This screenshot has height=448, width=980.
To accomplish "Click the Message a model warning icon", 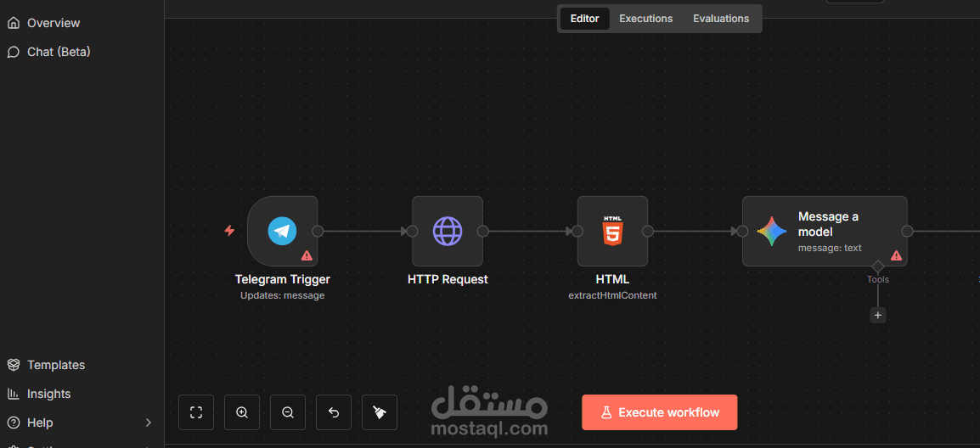I will click(896, 255).
